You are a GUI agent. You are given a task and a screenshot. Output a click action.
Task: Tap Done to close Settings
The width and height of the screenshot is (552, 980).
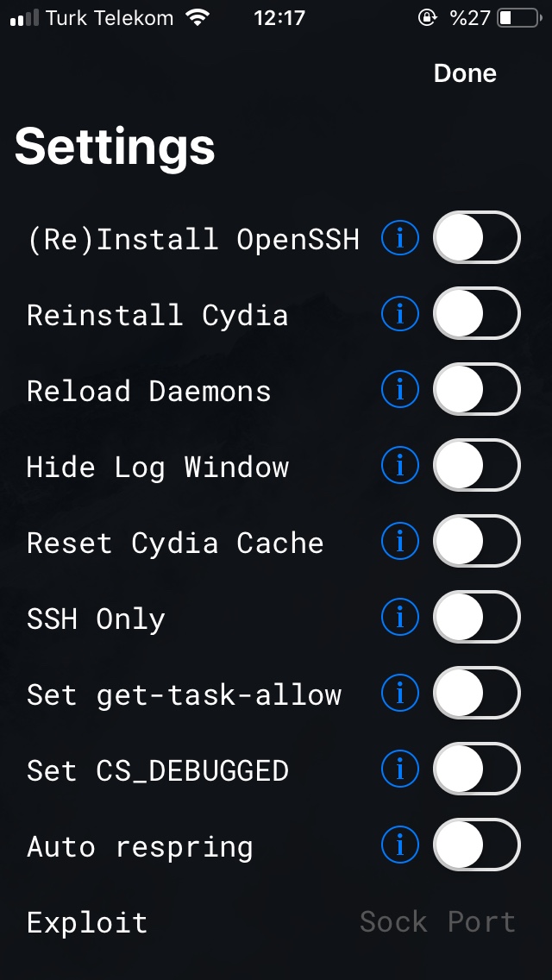click(x=465, y=73)
